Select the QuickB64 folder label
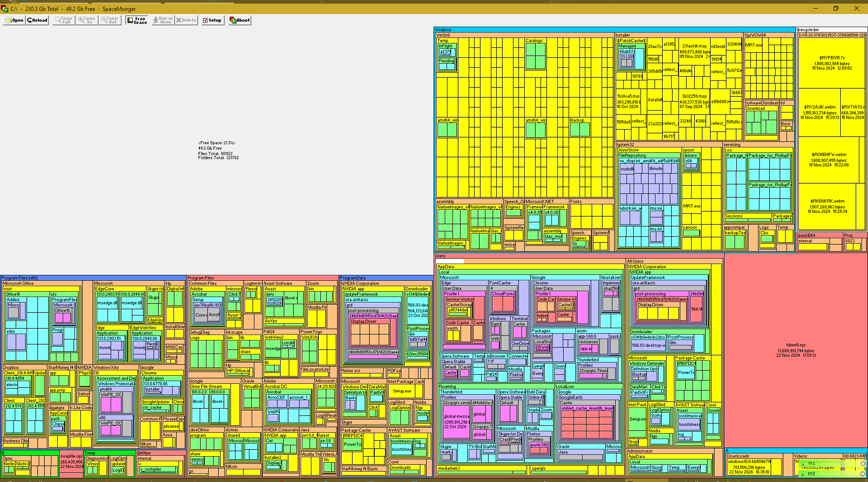Image resolution: width=868 pixels, height=482 pixels. coord(806,236)
